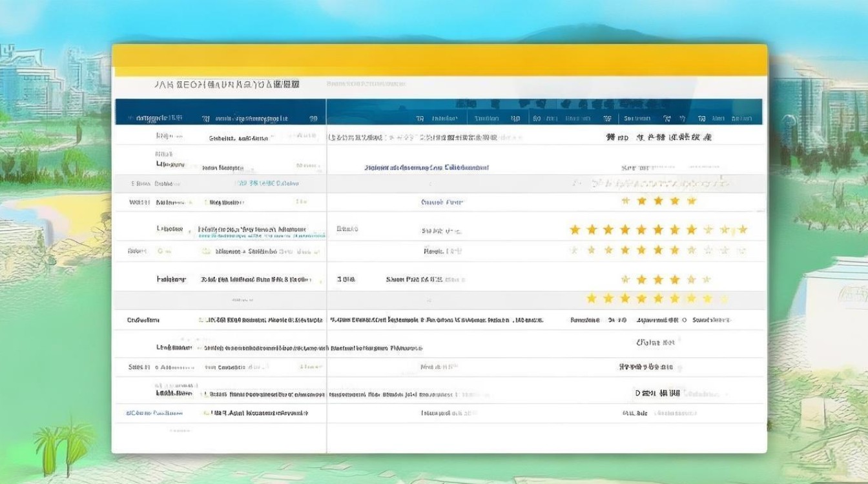Click first star in the faded star row
Screen dimensions: 868x484
tap(575, 250)
